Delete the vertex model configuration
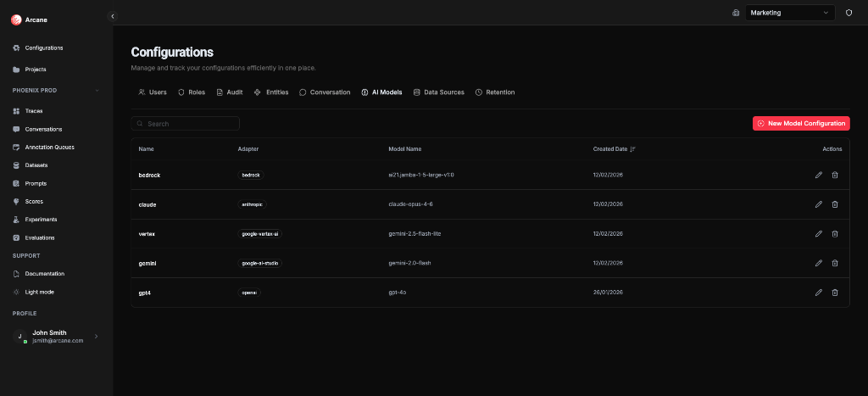Image resolution: width=868 pixels, height=396 pixels. (835, 233)
